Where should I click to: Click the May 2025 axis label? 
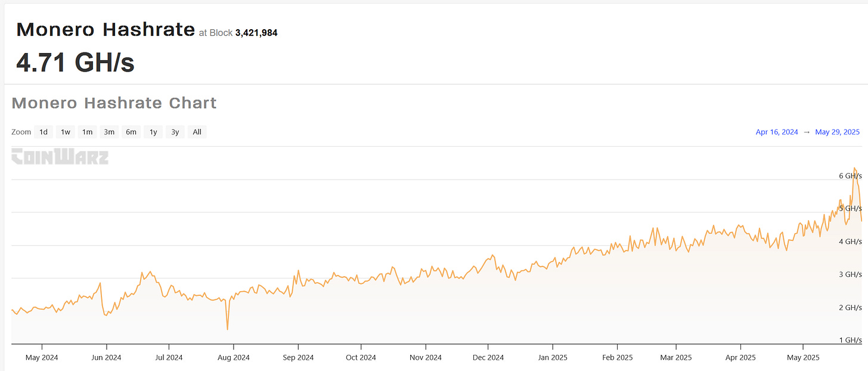pos(803,358)
